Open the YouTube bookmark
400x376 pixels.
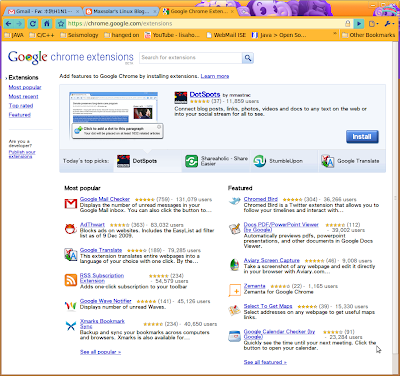tap(172, 35)
